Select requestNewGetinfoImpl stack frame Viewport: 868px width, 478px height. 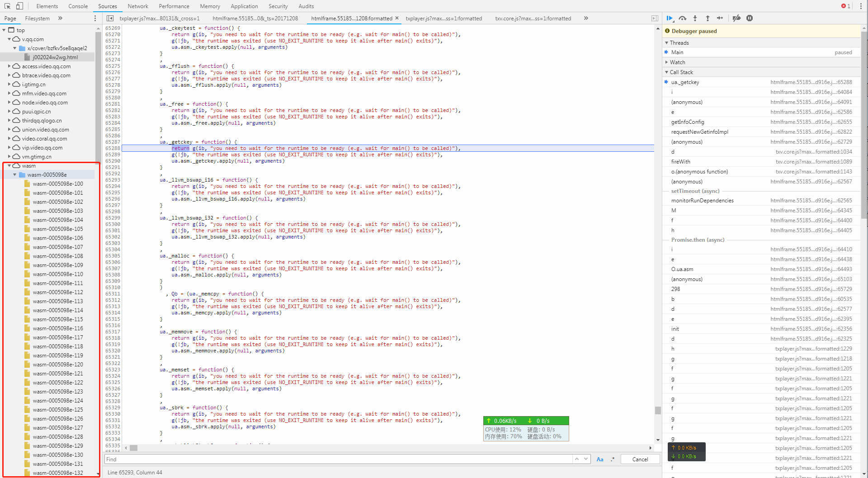click(x=761, y=131)
